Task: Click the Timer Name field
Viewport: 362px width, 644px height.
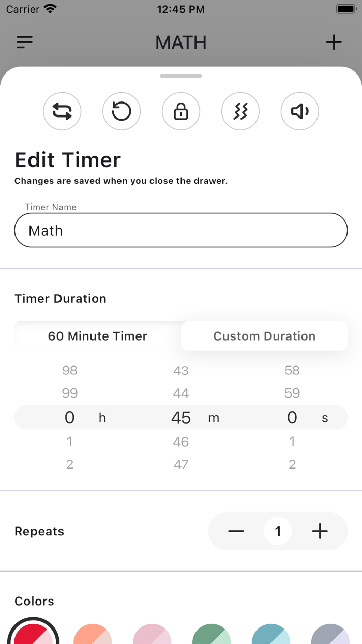Action: pyautogui.click(x=180, y=230)
